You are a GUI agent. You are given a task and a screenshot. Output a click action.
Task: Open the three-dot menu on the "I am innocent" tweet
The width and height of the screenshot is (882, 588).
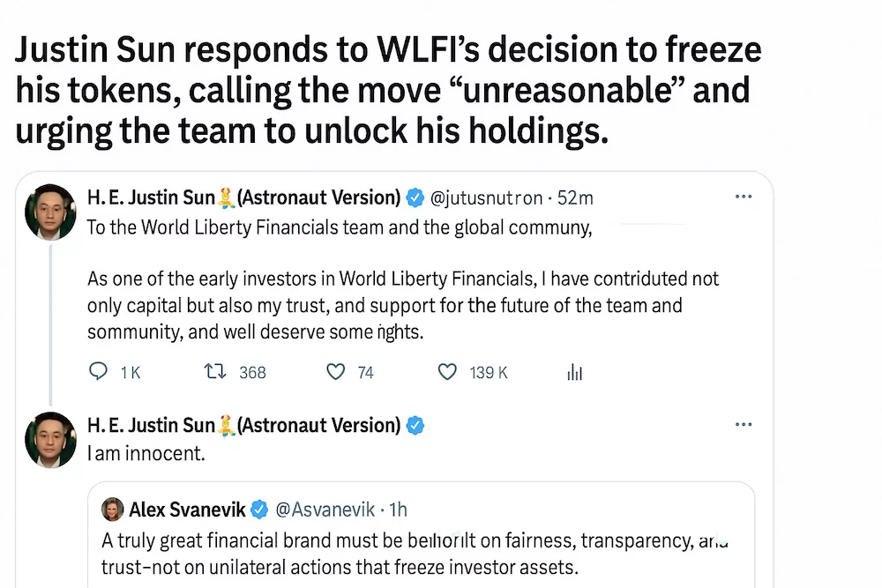coord(744,424)
